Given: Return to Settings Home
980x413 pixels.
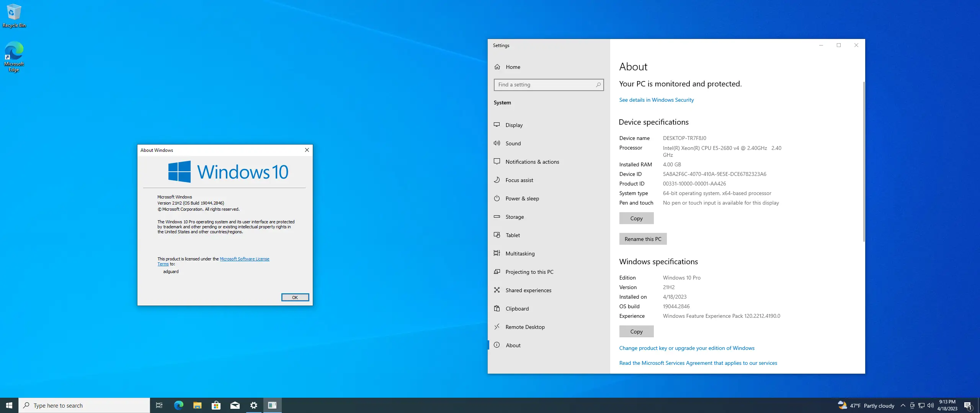Looking at the screenshot, I should point(513,67).
